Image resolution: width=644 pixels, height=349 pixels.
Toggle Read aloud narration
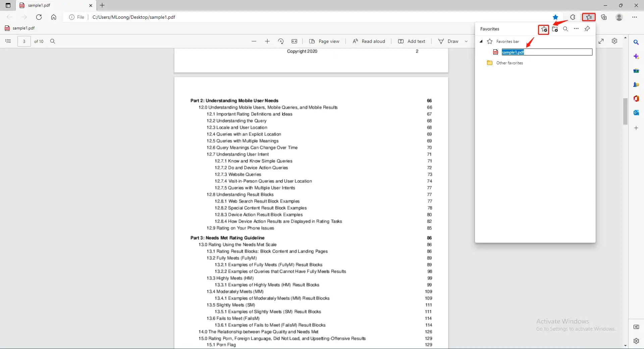click(369, 41)
